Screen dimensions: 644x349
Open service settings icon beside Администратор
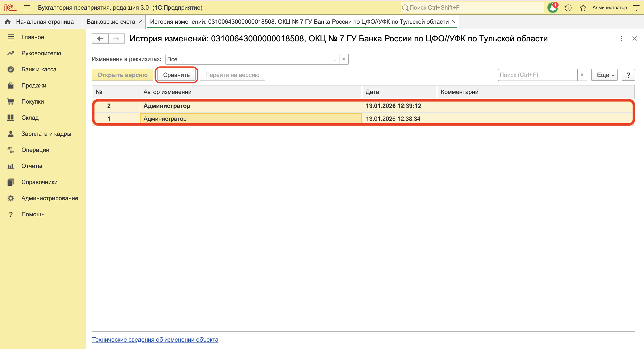636,8
